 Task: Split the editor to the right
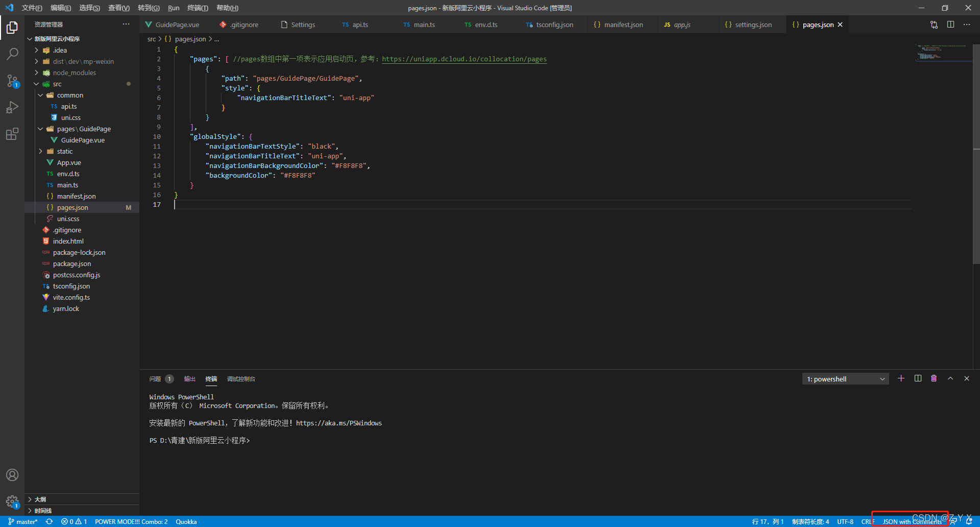950,25
